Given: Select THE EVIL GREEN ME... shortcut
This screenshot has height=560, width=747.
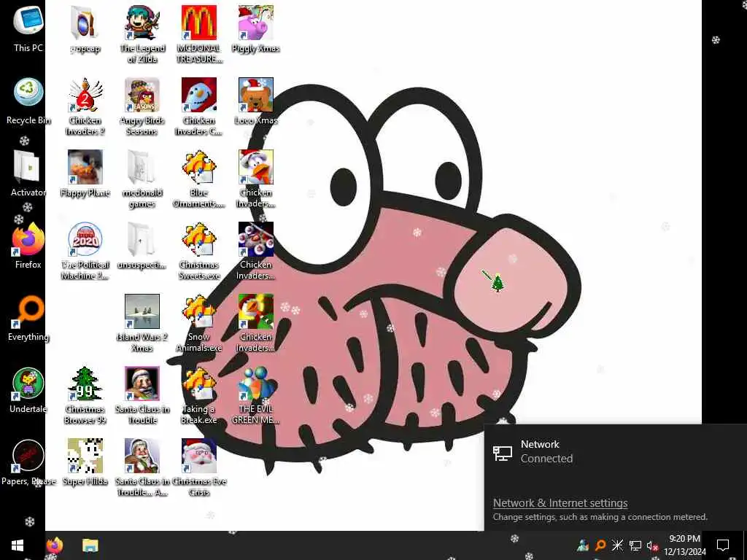Looking at the screenshot, I should click(256, 384).
